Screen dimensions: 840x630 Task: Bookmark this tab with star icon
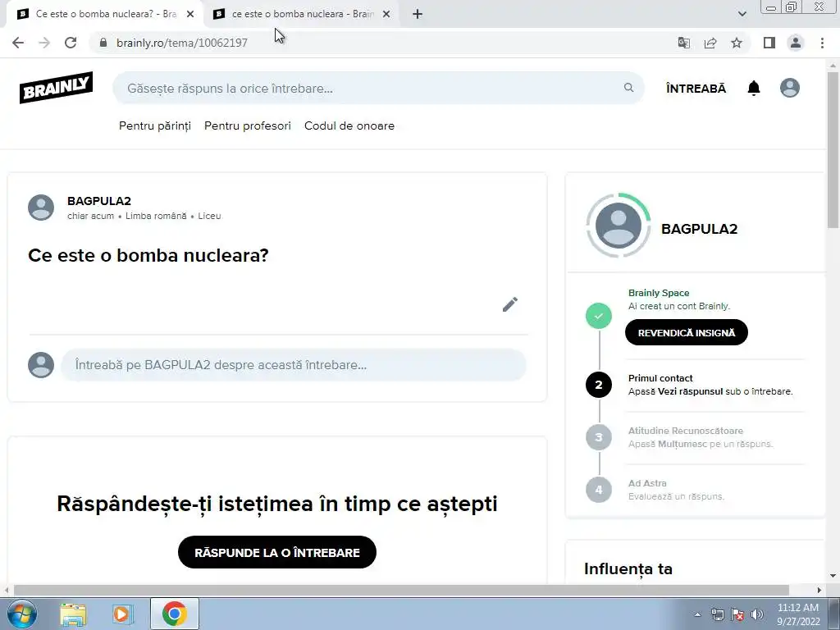(x=737, y=43)
